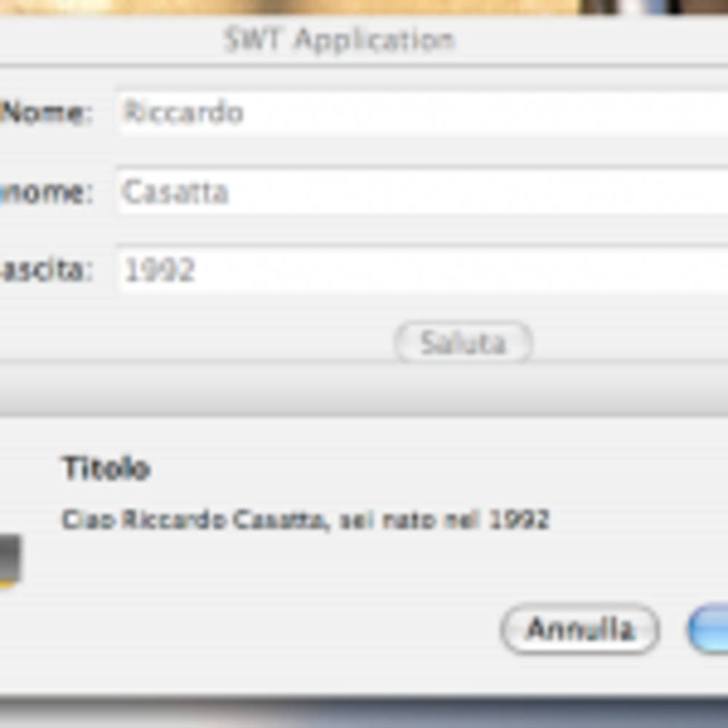Screen dimensions: 728x728
Task: Click the Nome text field
Action: [x=422, y=112]
